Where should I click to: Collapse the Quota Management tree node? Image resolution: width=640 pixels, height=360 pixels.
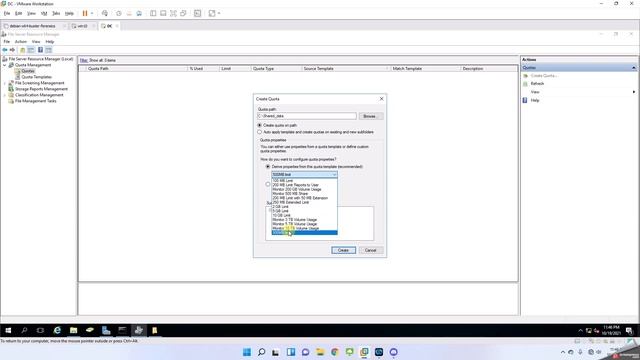(5, 65)
